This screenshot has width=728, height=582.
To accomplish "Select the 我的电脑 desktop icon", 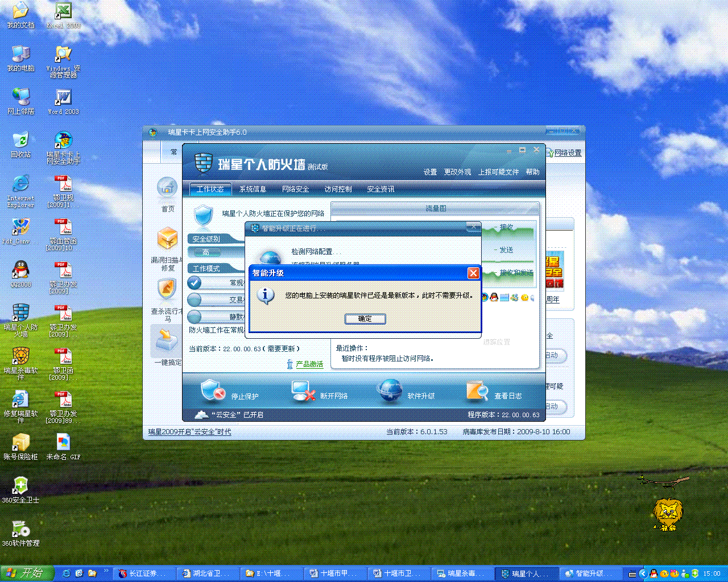I will pyautogui.click(x=20, y=59).
